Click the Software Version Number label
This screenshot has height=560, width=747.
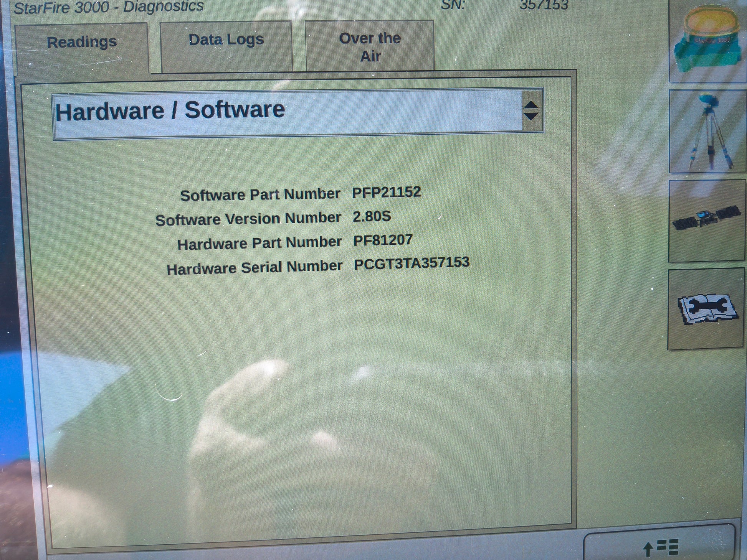248,219
